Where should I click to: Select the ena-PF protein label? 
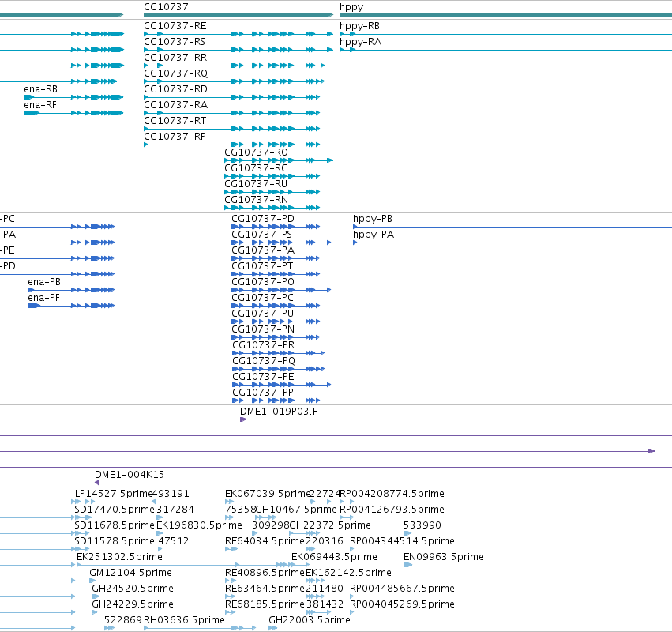(x=43, y=298)
